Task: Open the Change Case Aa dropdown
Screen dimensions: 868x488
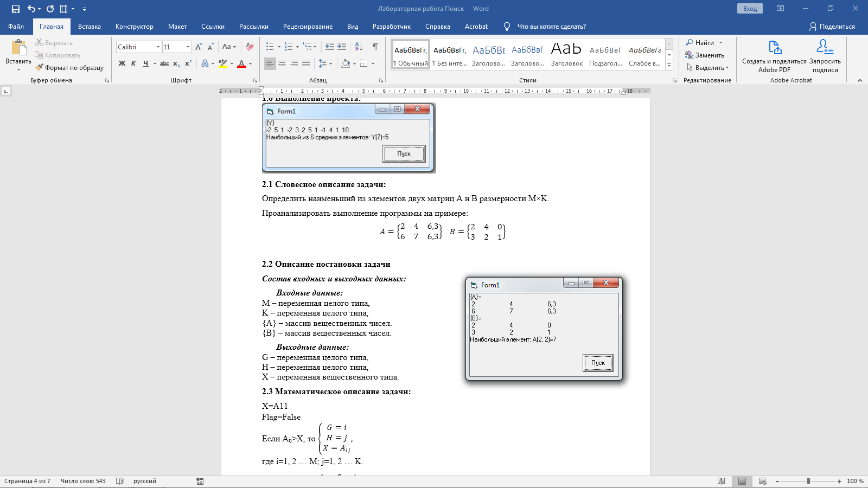Action: coord(229,47)
